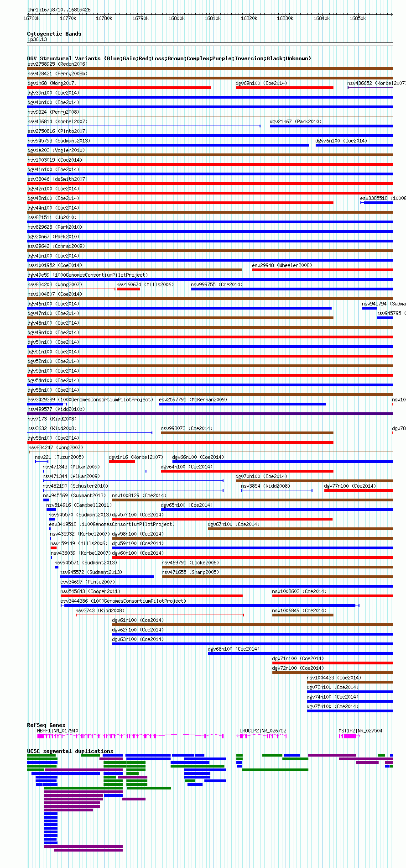This screenshot has height=868, width=406.
Task: Click the nsv221 (Tuzun2005) label
Action: (59, 457)
